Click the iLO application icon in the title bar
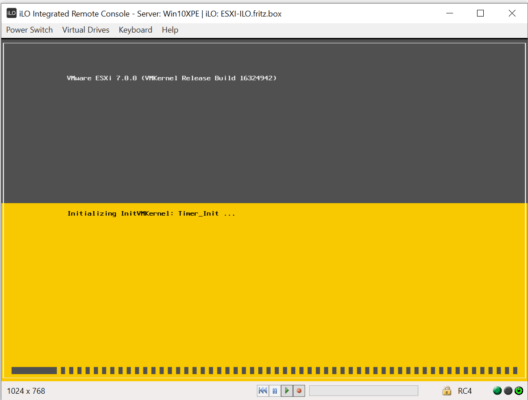Image resolution: width=528 pixels, height=400 pixels. [11, 13]
